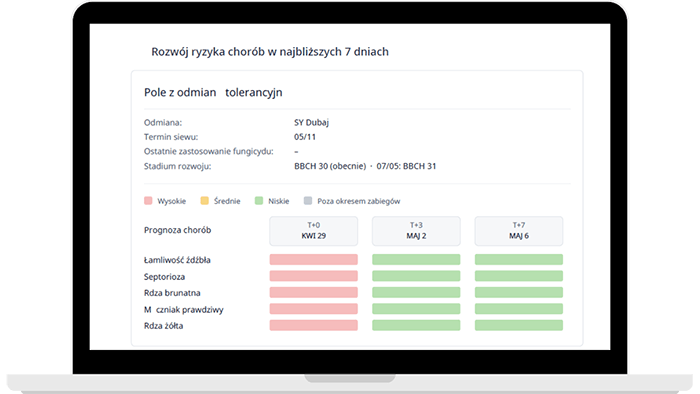Click the green Niskie legend swatch

pyautogui.click(x=259, y=201)
